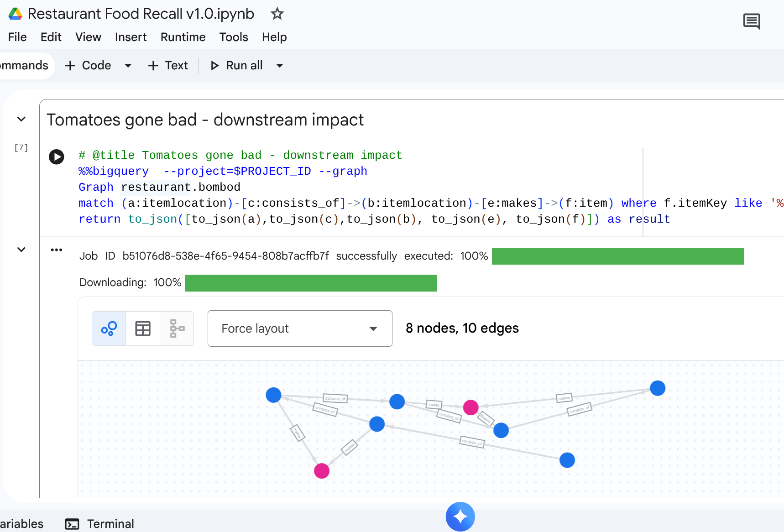Open the Force layout dropdown

tap(300, 329)
